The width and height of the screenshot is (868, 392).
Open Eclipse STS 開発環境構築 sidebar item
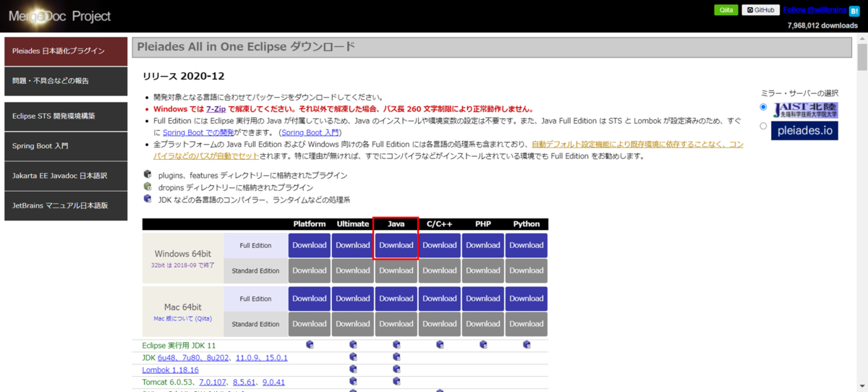tap(66, 116)
